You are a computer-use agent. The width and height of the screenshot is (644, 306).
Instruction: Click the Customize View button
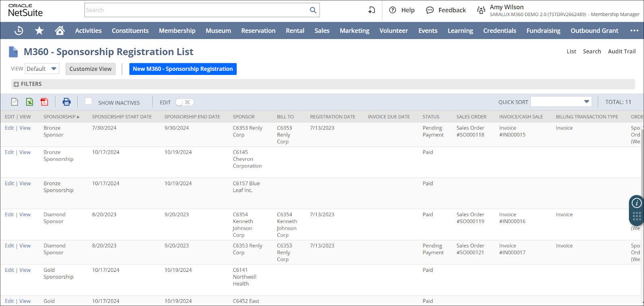point(90,69)
